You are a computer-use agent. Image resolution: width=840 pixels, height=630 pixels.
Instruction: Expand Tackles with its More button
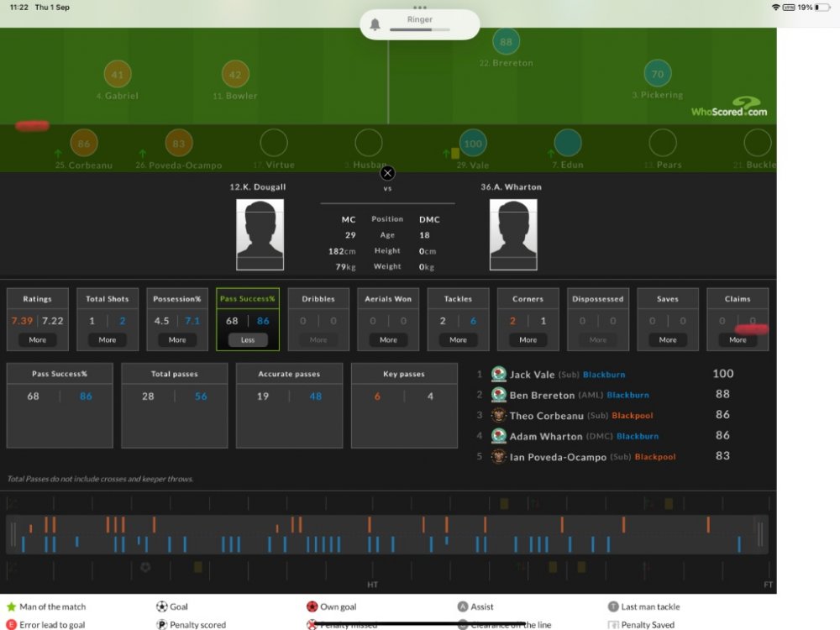coord(458,340)
